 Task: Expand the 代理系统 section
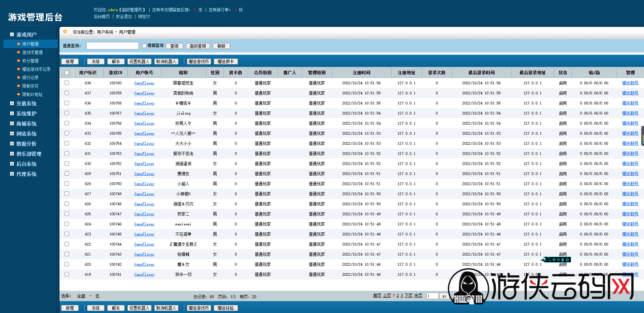(12, 174)
